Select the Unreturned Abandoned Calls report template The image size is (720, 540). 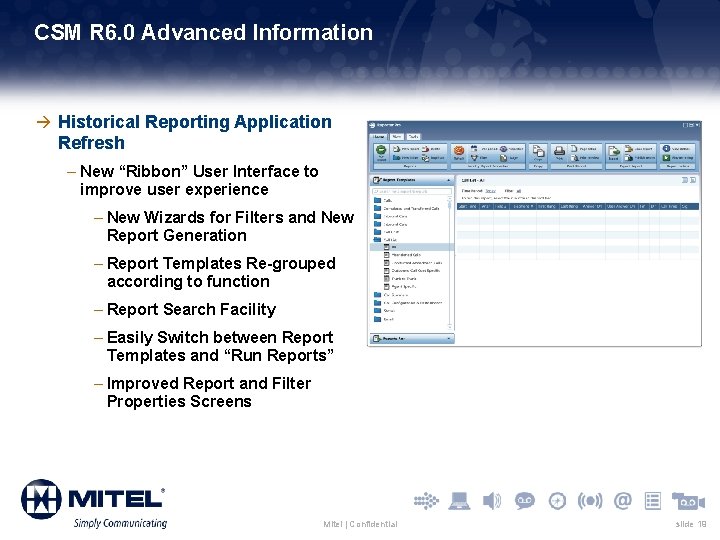pos(413,263)
